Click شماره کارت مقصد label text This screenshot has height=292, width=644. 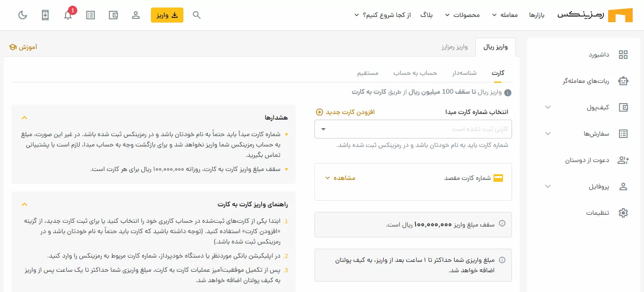click(468, 178)
